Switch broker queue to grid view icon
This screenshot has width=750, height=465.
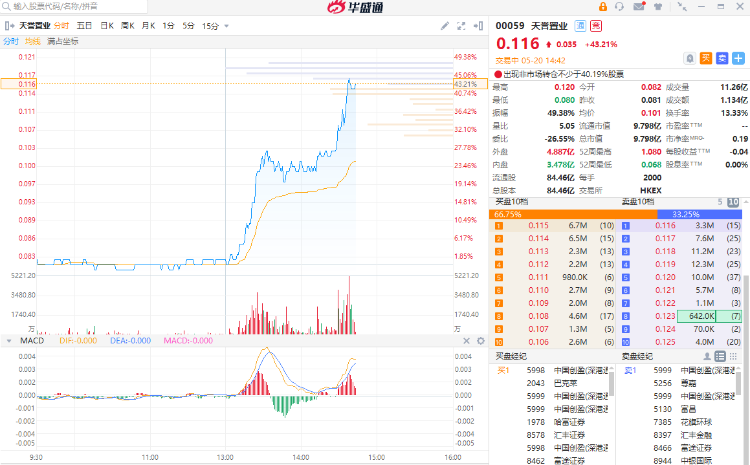[x=733, y=356]
